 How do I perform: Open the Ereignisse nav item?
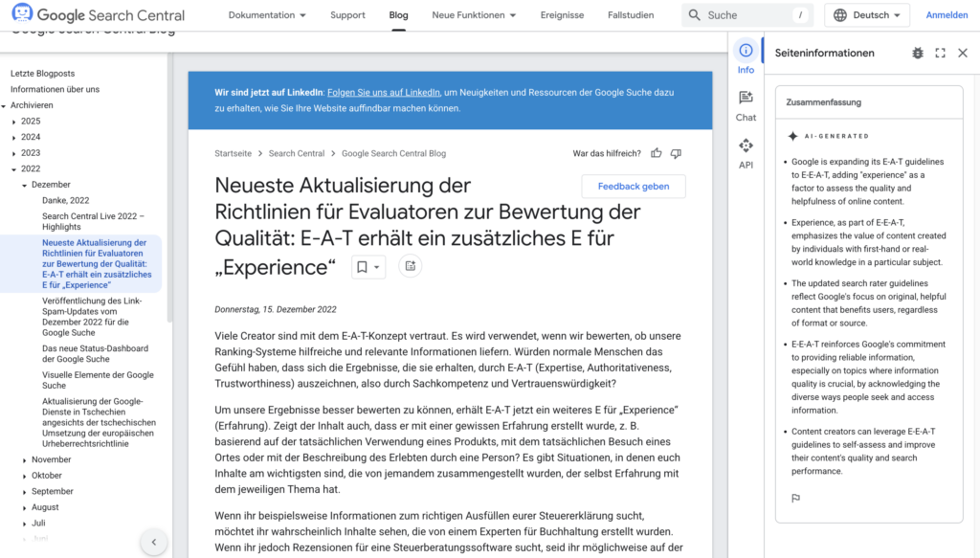[562, 15]
